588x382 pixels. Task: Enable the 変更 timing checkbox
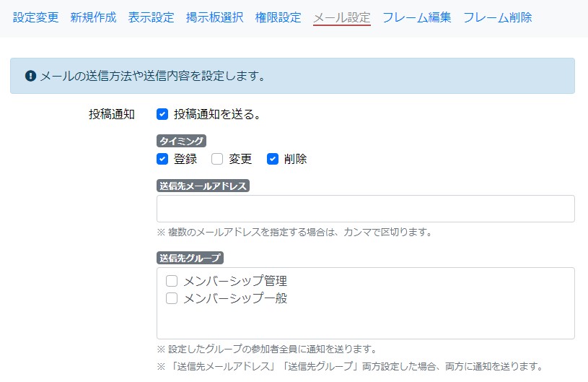pyautogui.click(x=217, y=159)
